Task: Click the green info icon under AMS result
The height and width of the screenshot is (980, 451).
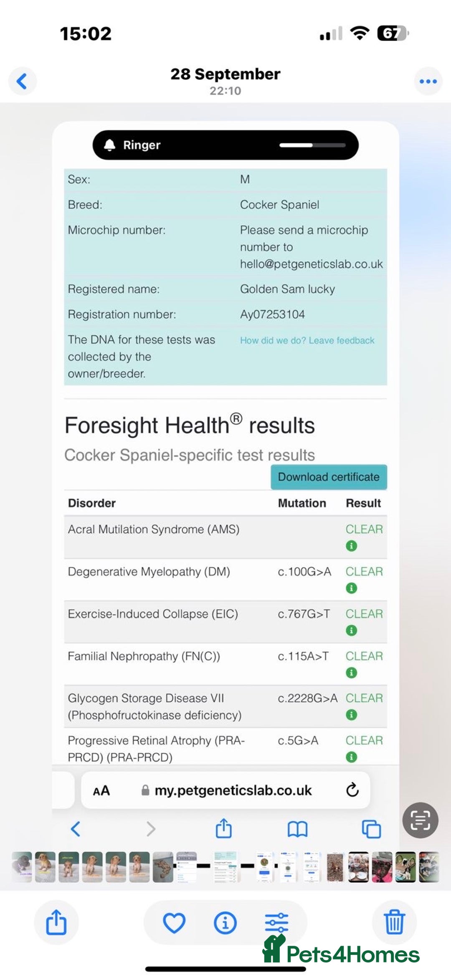Action: (x=352, y=546)
